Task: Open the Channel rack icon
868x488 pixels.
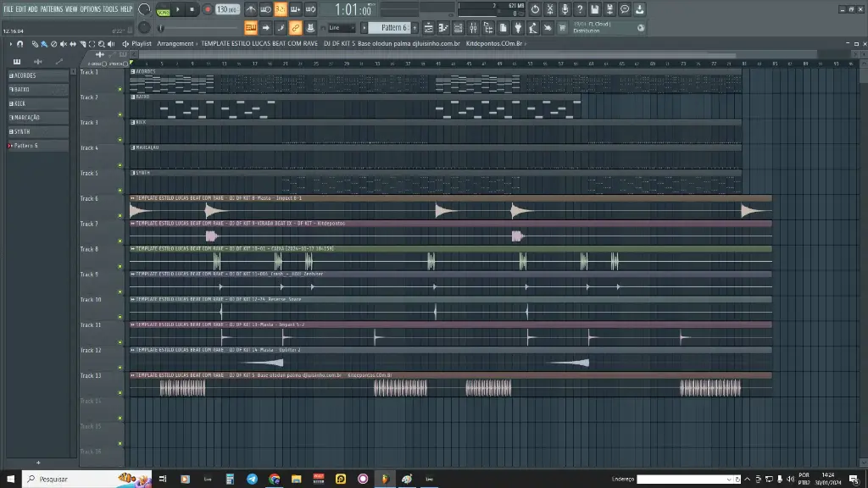Action: tap(459, 28)
